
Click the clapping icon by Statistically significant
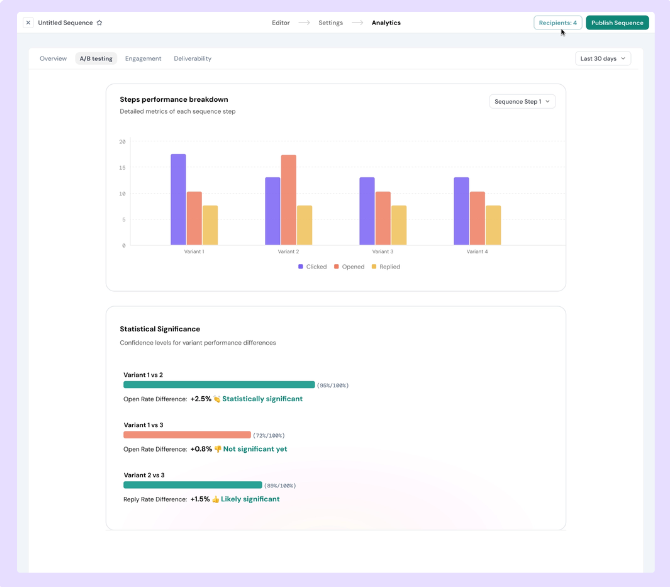tap(217, 399)
